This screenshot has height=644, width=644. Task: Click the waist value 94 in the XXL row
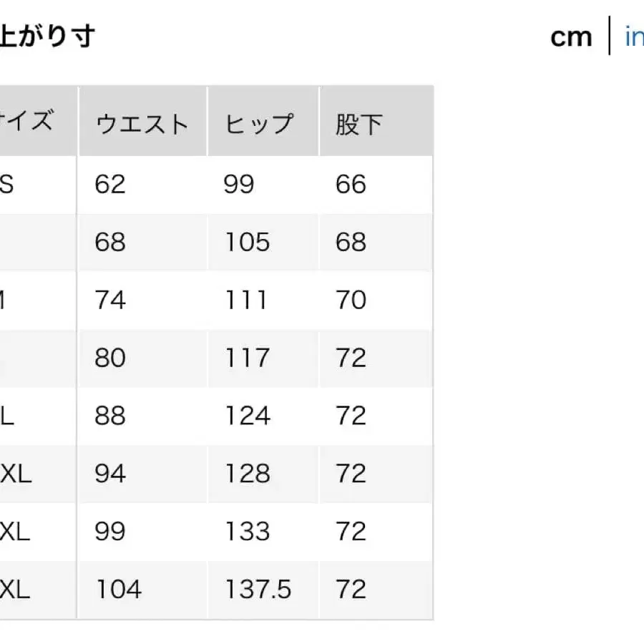pos(109,474)
